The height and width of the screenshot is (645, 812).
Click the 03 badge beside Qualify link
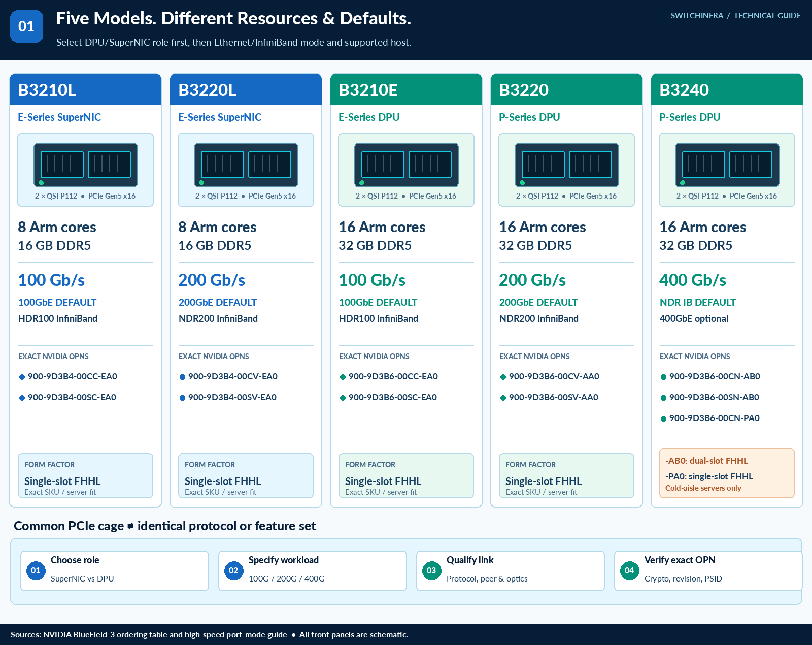(431, 570)
